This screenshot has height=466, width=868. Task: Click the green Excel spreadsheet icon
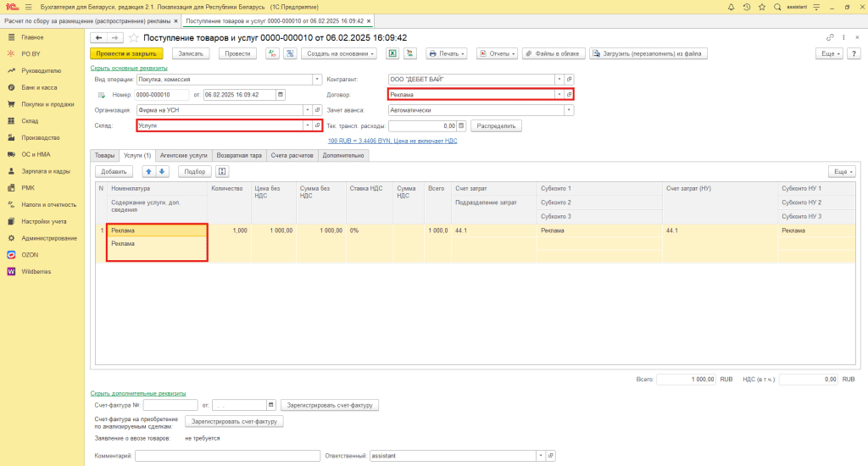pos(392,53)
